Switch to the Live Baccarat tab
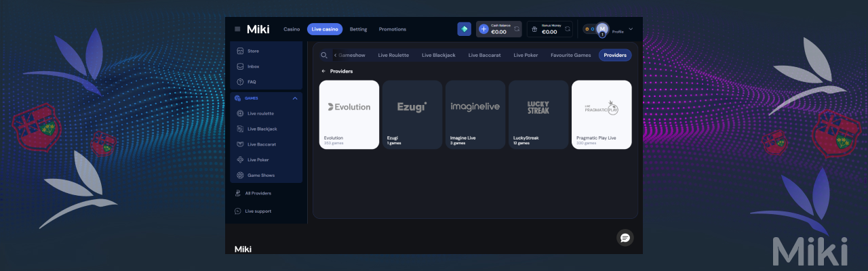The height and width of the screenshot is (271, 868). (x=485, y=55)
